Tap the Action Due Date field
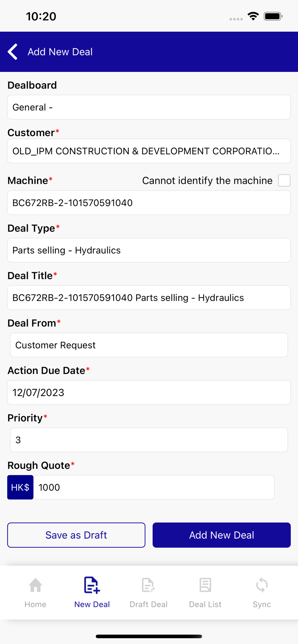This screenshot has height=644, width=298. pos(149,393)
